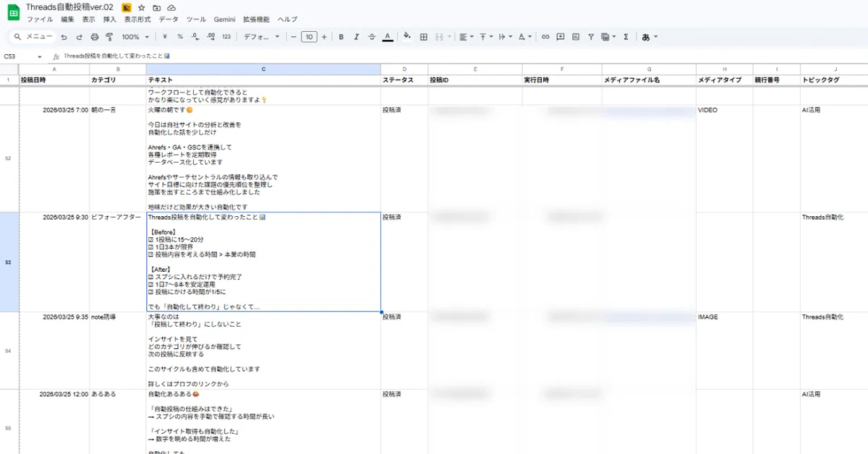Open the ツール menu
Viewport: 868px width, 454px height.
[x=196, y=20]
